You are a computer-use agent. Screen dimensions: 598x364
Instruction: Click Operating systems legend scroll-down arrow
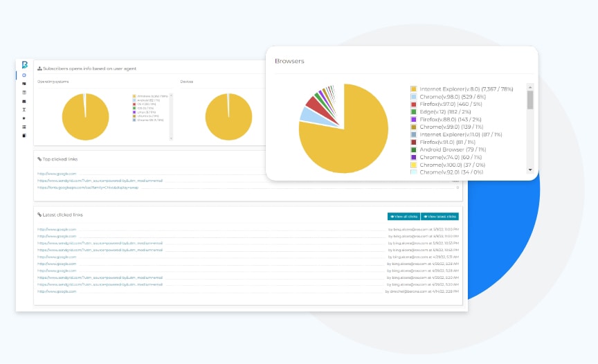(171, 138)
